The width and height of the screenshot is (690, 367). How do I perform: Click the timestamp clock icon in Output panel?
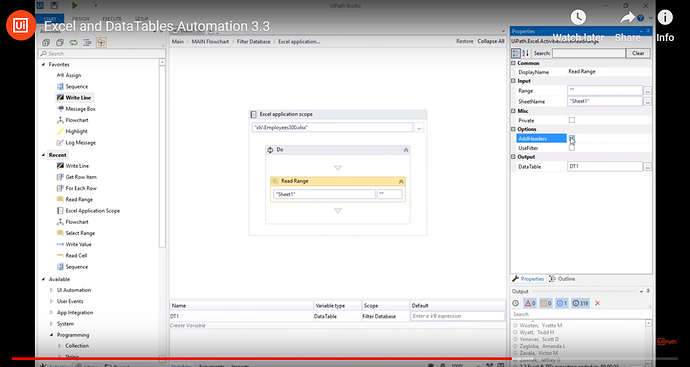(516, 303)
